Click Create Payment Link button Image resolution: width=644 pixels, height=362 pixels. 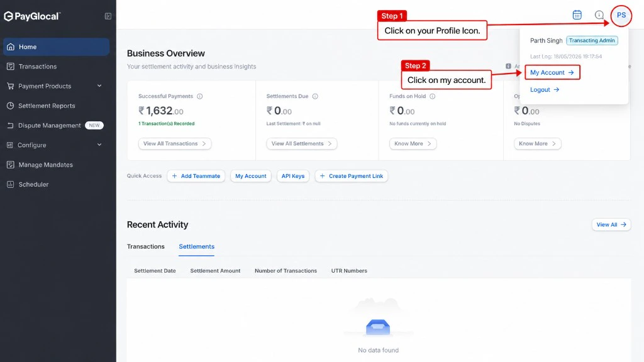pyautogui.click(x=352, y=176)
